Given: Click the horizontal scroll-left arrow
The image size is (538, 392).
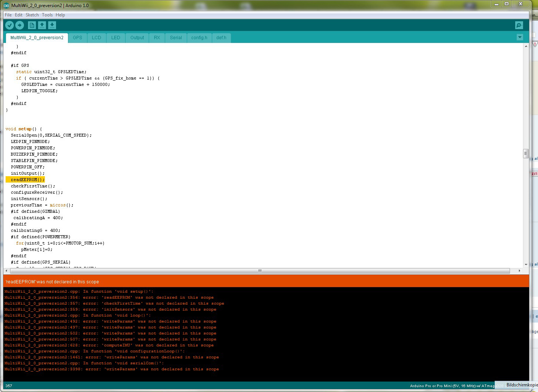Looking at the screenshot, I should 6,271.
